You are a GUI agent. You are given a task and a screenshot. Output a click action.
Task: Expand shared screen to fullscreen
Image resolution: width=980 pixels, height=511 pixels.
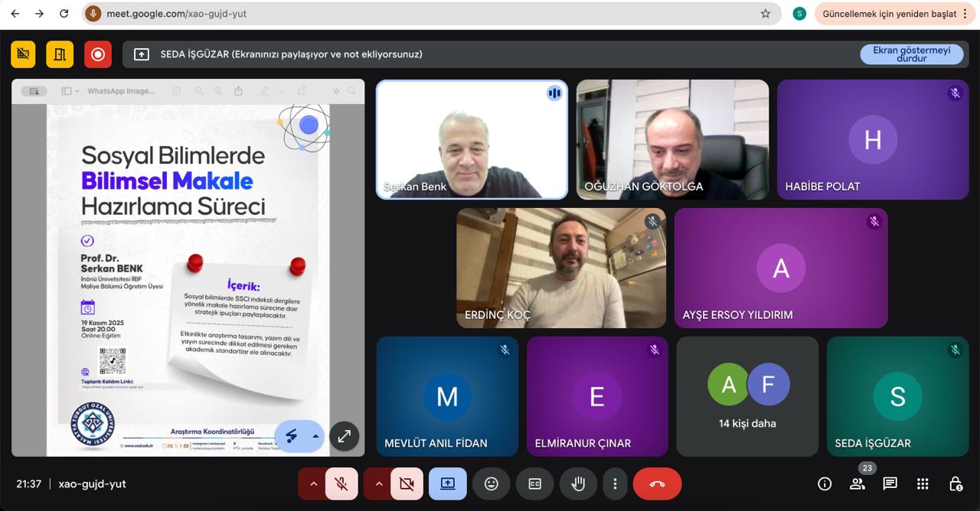pyautogui.click(x=344, y=436)
